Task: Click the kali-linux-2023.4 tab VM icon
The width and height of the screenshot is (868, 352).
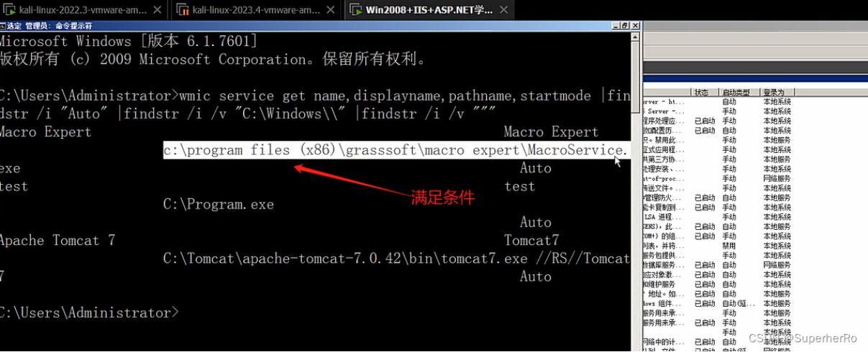Action: (x=182, y=10)
